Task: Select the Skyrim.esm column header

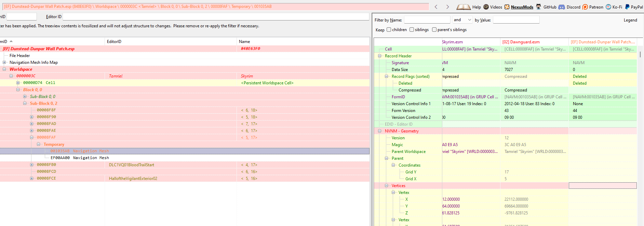Action: click(x=471, y=42)
